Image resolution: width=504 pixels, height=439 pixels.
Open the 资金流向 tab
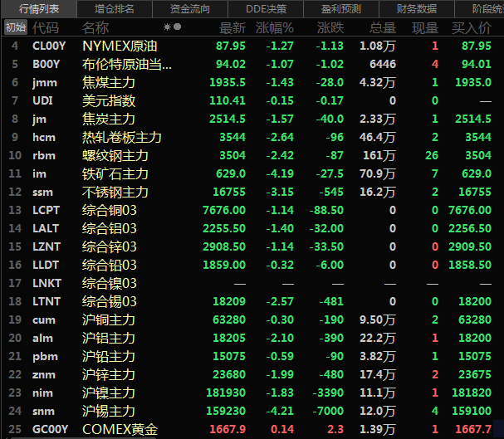189,9
